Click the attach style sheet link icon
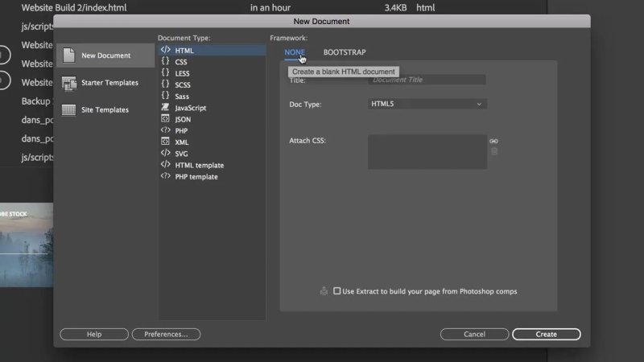This screenshot has width=644, height=362. pos(494,142)
